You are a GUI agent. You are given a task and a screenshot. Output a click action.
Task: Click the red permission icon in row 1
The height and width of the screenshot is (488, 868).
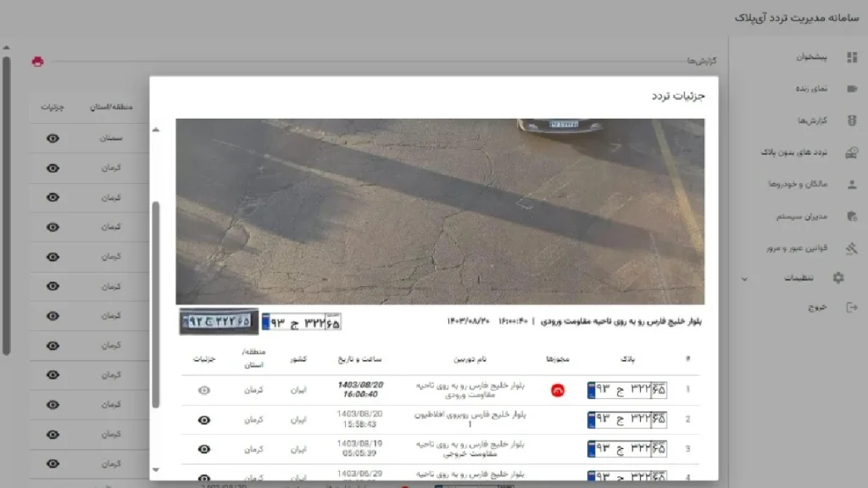pyautogui.click(x=558, y=390)
